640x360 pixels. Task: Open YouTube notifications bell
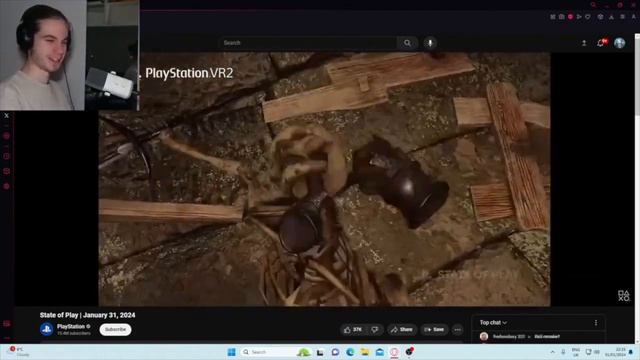click(601, 43)
